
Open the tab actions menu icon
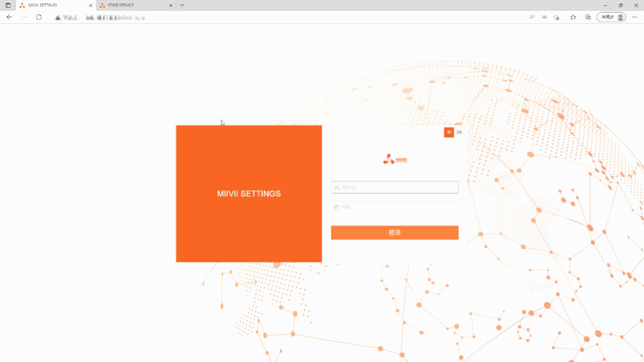8,5
